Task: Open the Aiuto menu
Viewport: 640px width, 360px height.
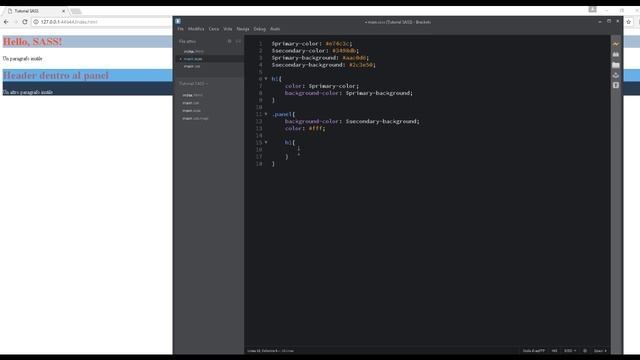Action: (x=275, y=29)
